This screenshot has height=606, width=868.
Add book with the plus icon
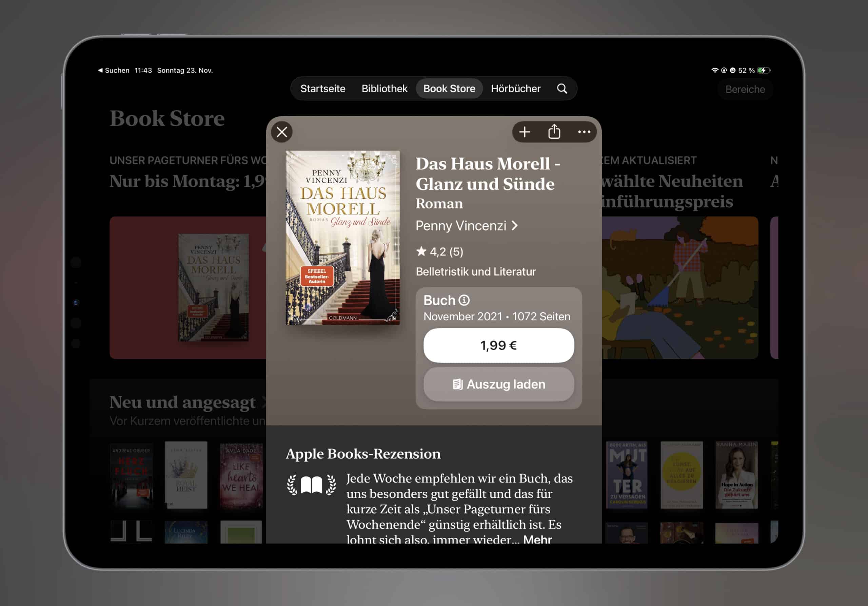tap(524, 132)
